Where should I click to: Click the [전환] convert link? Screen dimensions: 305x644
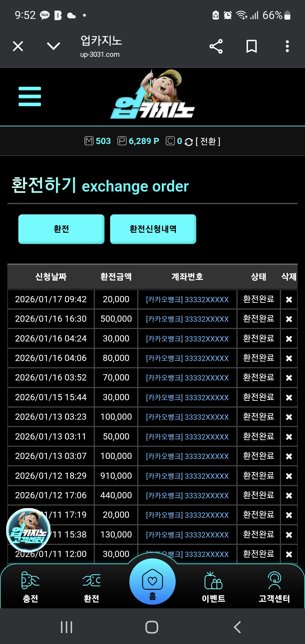click(x=208, y=141)
